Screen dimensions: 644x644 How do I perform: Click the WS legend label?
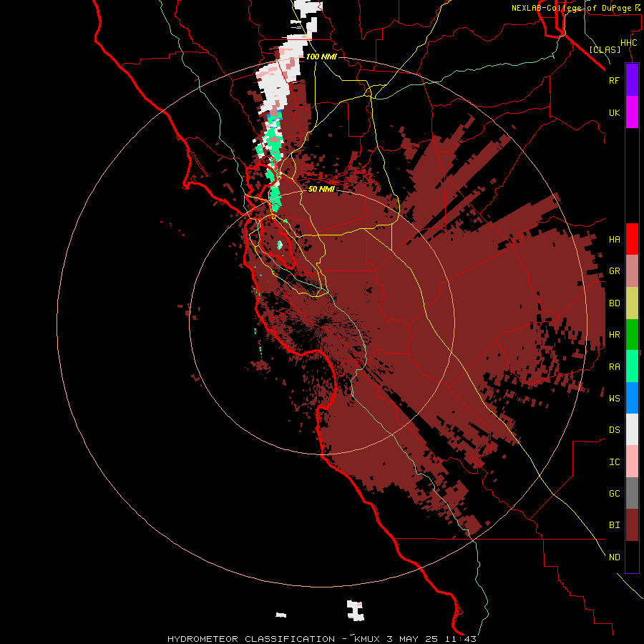614,399
